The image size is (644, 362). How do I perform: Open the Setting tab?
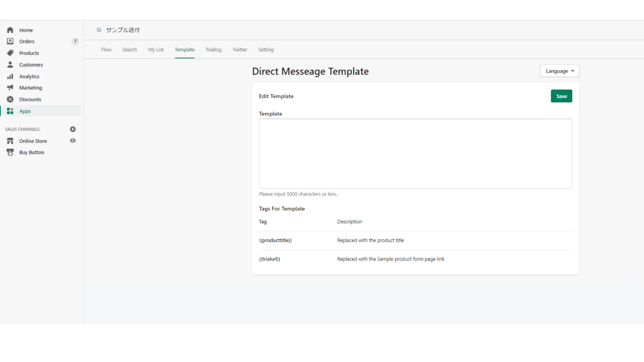[x=266, y=50]
